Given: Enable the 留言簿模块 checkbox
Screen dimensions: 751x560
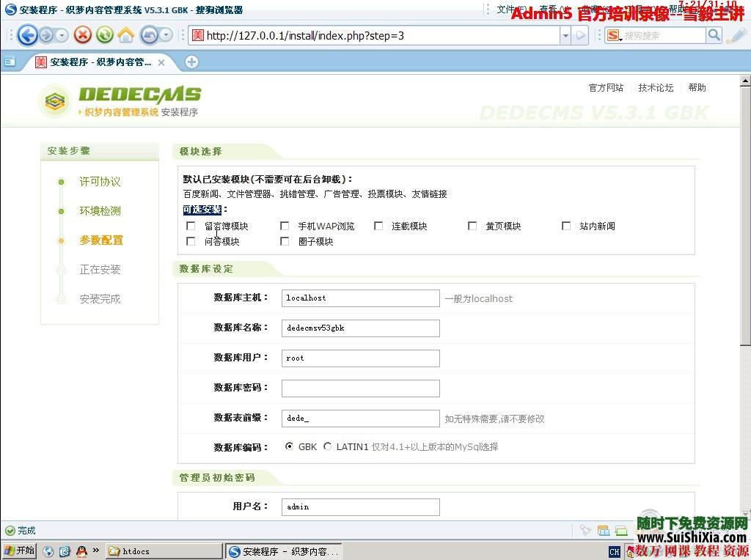Looking at the screenshot, I should (191, 226).
